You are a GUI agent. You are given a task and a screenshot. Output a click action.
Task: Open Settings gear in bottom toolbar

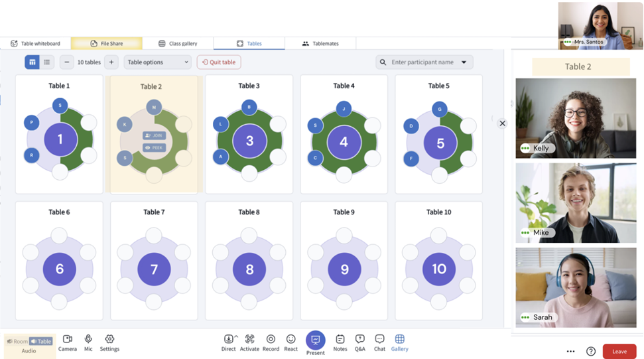109,339
